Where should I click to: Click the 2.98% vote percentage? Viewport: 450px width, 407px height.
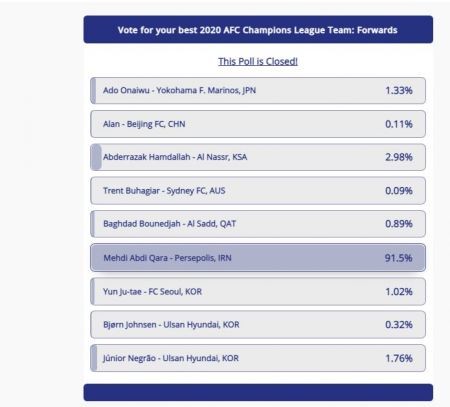[399, 157]
